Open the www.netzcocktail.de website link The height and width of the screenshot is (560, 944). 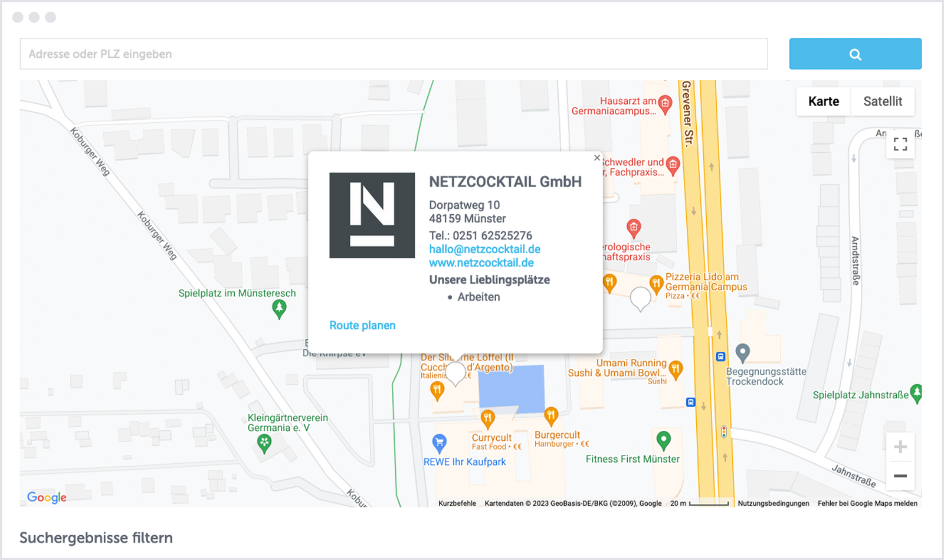coord(481,263)
